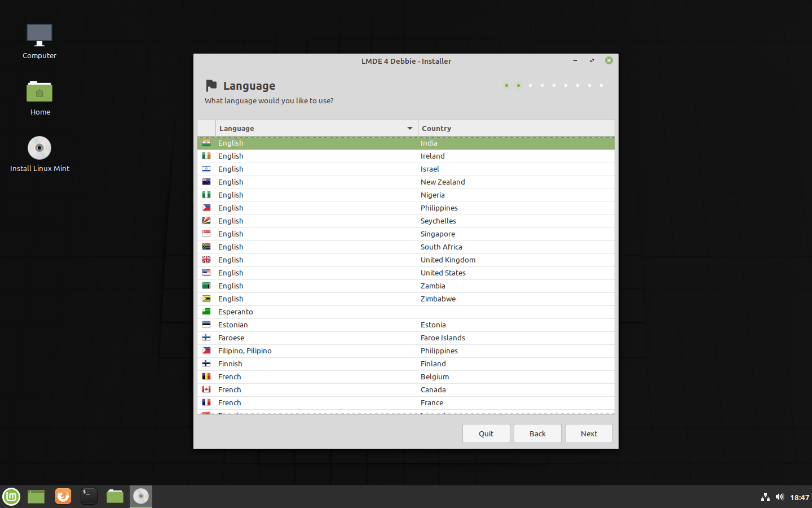Click the United Kingdom flag icon
Viewport: 812px width, 508px height.
click(206, 260)
